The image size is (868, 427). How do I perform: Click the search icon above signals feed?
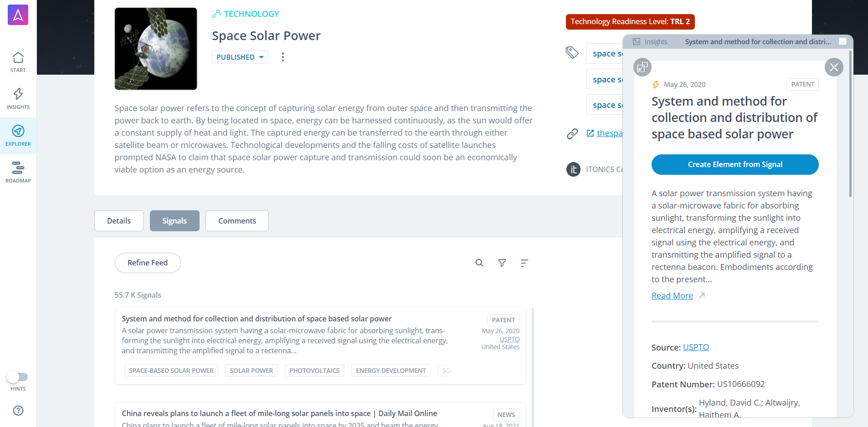coord(479,263)
